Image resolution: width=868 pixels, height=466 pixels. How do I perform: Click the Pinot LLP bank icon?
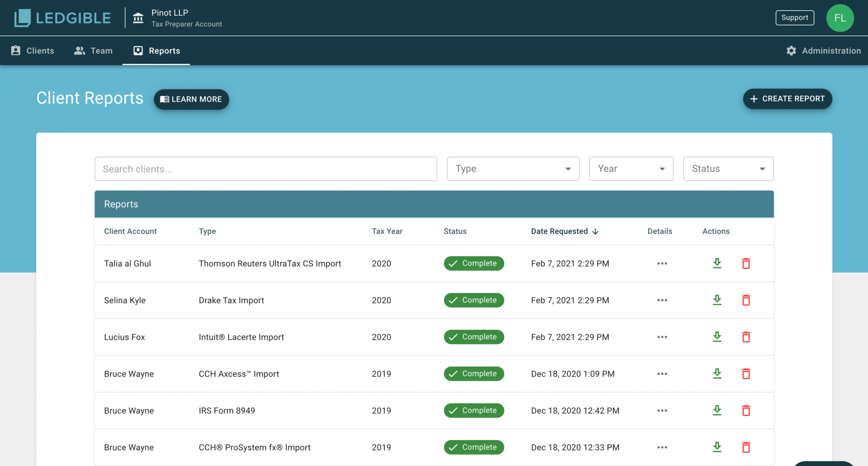pos(138,18)
